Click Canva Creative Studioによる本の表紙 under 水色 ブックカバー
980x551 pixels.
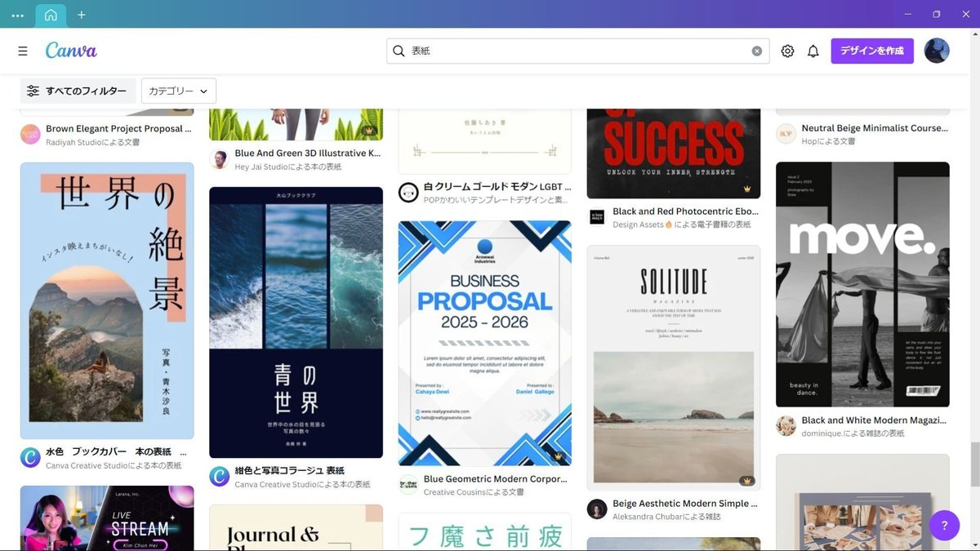[114, 466]
